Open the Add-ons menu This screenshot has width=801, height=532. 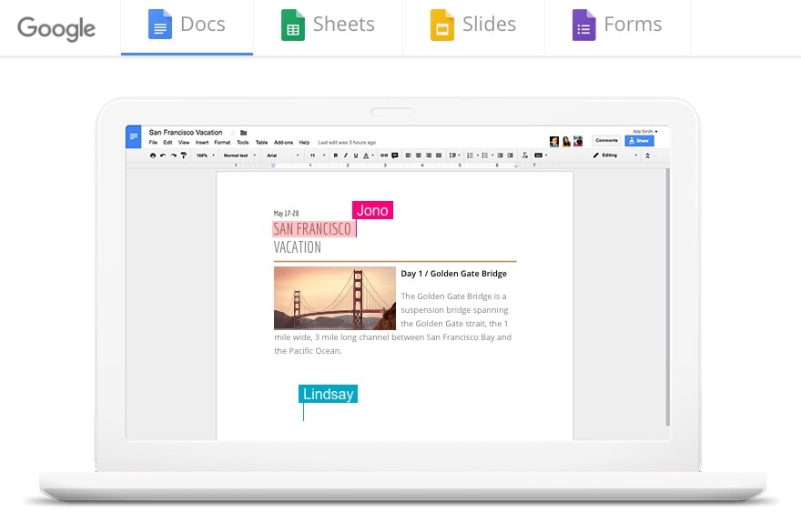283,143
